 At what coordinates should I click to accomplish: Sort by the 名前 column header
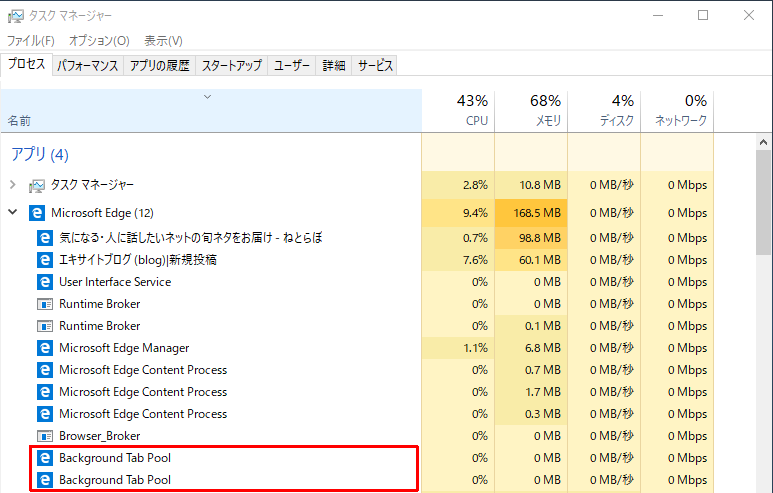pos(211,111)
